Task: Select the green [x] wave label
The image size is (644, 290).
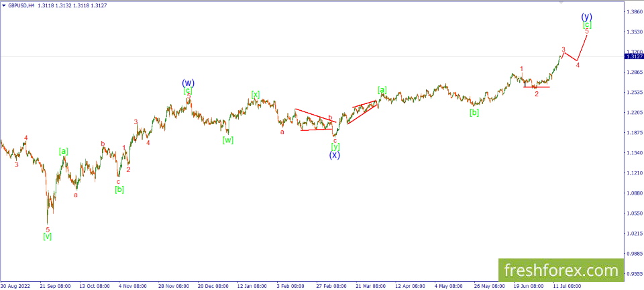Action: click(x=256, y=94)
